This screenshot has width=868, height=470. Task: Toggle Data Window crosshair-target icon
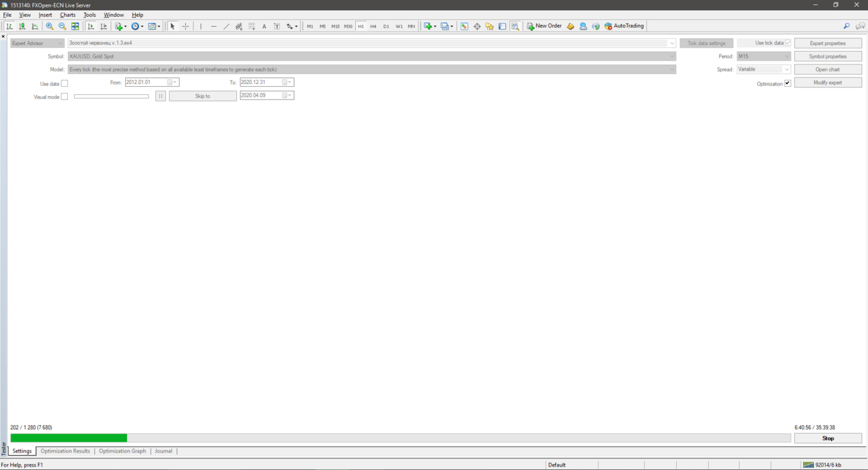coord(477,26)
